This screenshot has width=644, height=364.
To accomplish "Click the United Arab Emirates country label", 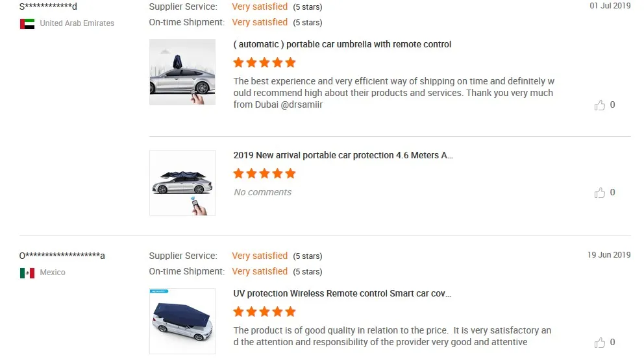I will (x=77, y=23).
